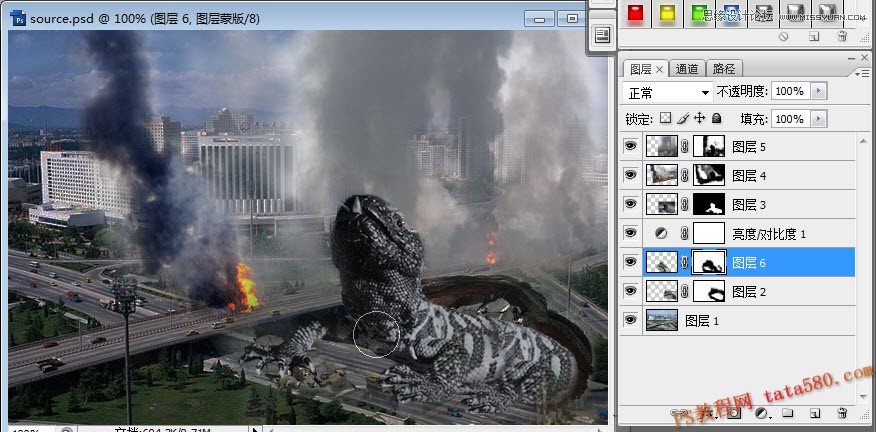Select the 图层 5 layer mask thumbnail
The width and height of the screenshot is (876, 432).
click(x=709, y=146)
